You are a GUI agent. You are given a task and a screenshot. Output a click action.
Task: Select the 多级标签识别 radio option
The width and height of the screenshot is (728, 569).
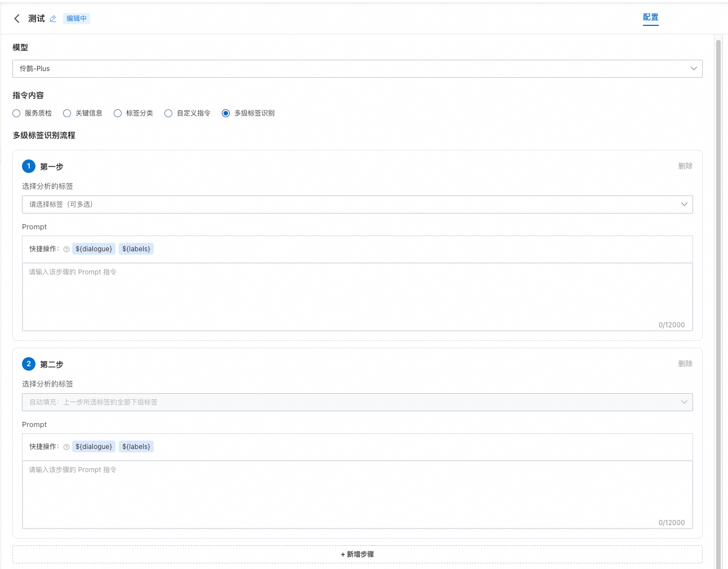[226, 113]
